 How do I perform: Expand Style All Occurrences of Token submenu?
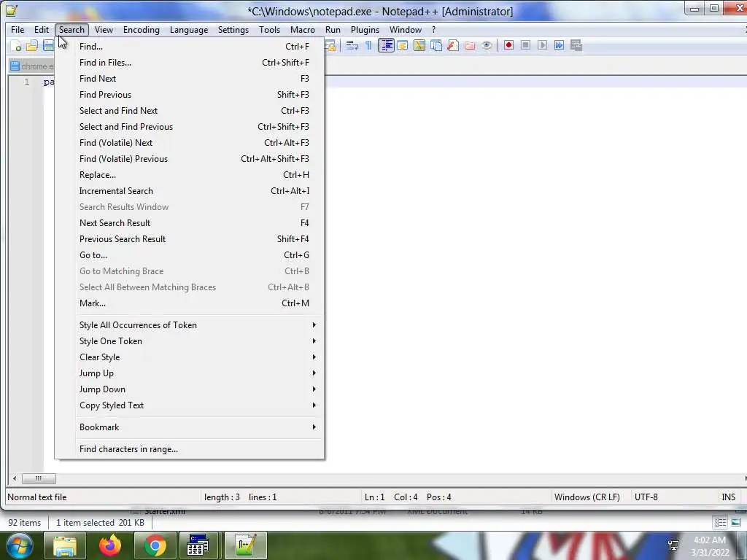click(190, 325)
